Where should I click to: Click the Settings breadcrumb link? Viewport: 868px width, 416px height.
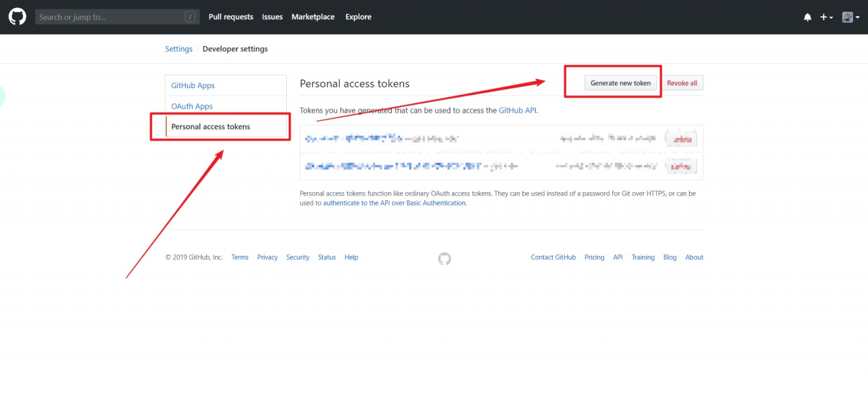(x=179, y=49)
